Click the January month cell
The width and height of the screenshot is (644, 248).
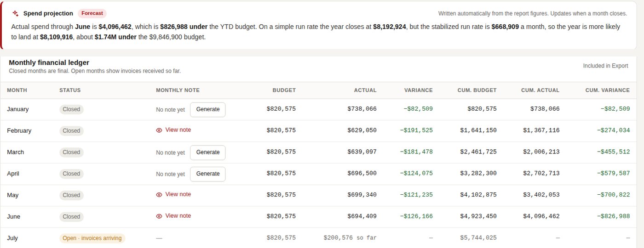pyautogui.click(x=18, y=109)
